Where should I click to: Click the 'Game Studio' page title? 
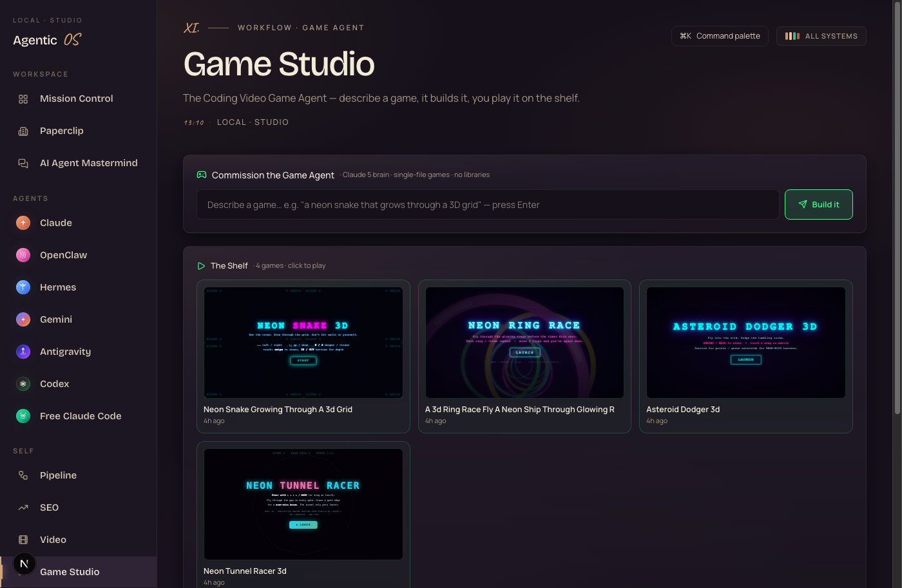[x=279, y=64]
